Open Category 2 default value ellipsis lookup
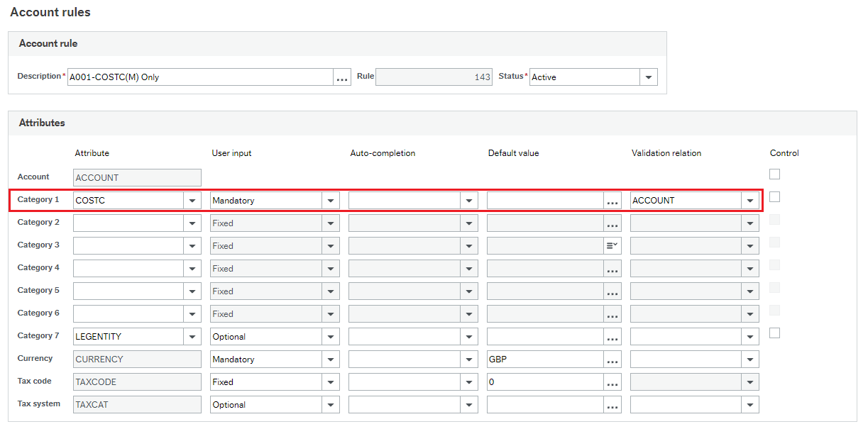 tap(612, 223)
